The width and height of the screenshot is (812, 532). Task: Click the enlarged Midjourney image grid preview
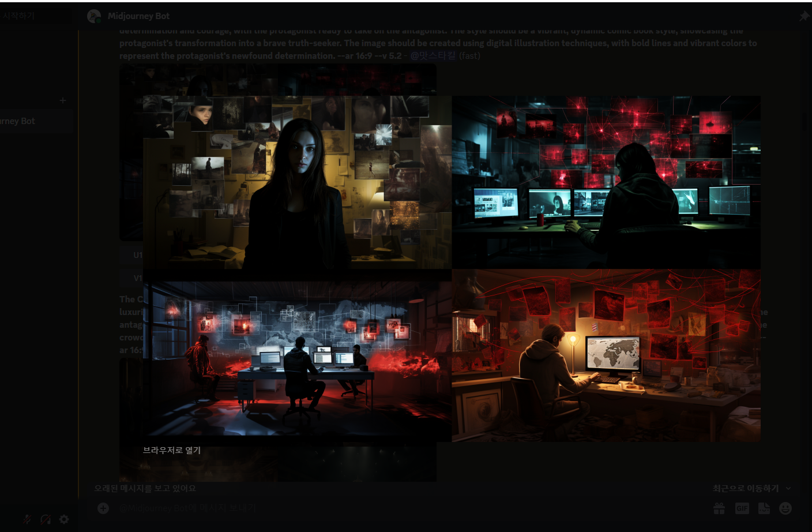point(452,268)
